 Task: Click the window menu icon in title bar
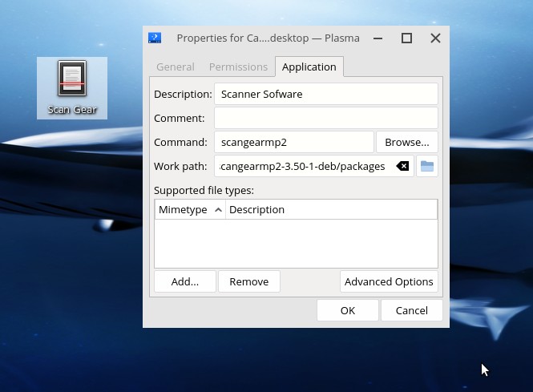coord(155,38)
